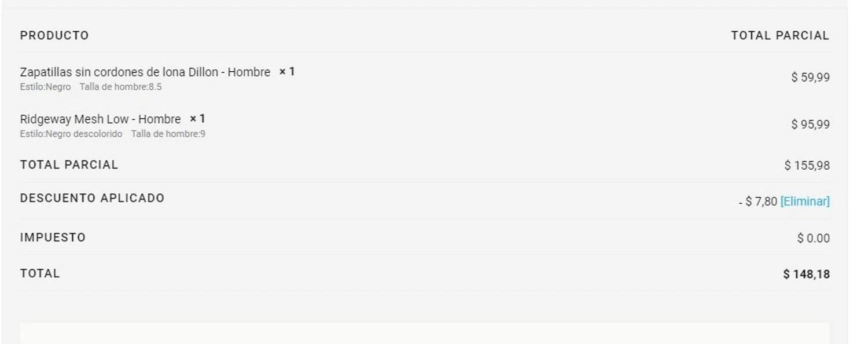Click the - $ 7,80 discount amount

[x=757, y=202]
